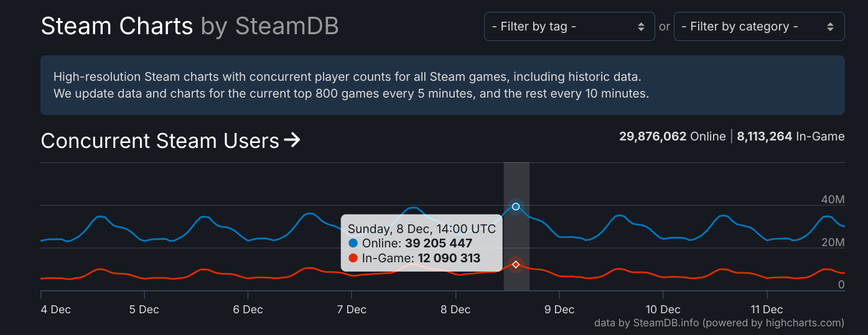
Task: Click the red In-Game dot in tooltip
Action: 353,259
